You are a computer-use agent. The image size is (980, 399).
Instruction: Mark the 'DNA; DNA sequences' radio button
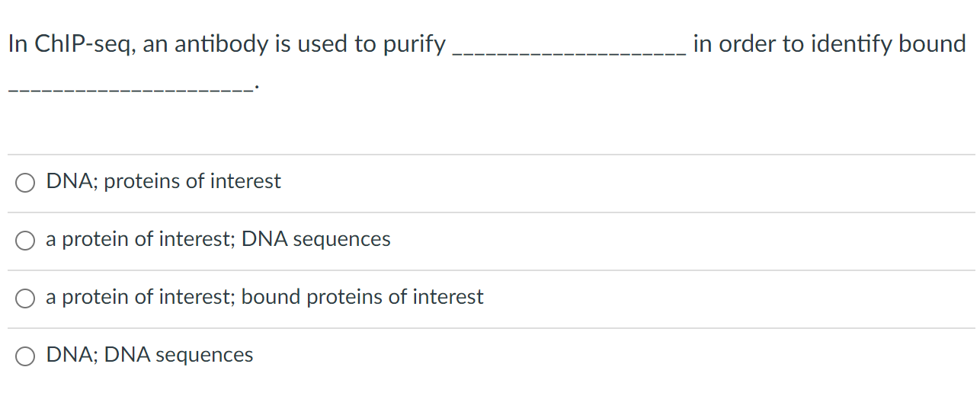pos(25,356)
